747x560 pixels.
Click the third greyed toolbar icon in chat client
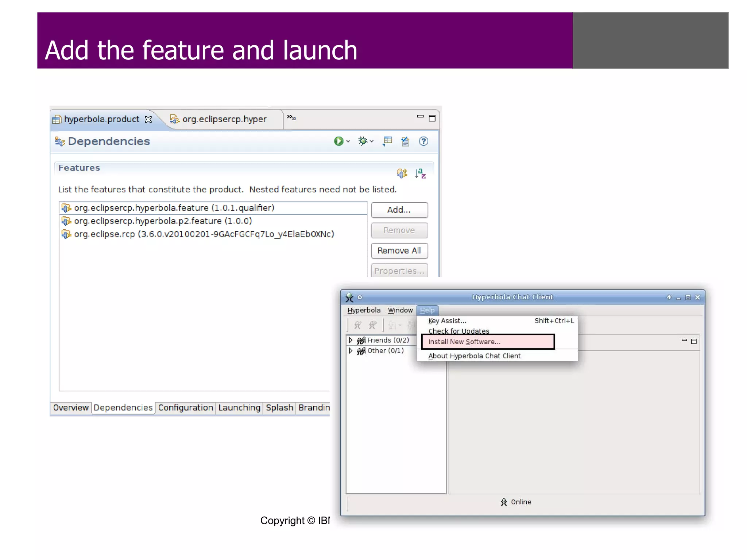pos(392,325)
